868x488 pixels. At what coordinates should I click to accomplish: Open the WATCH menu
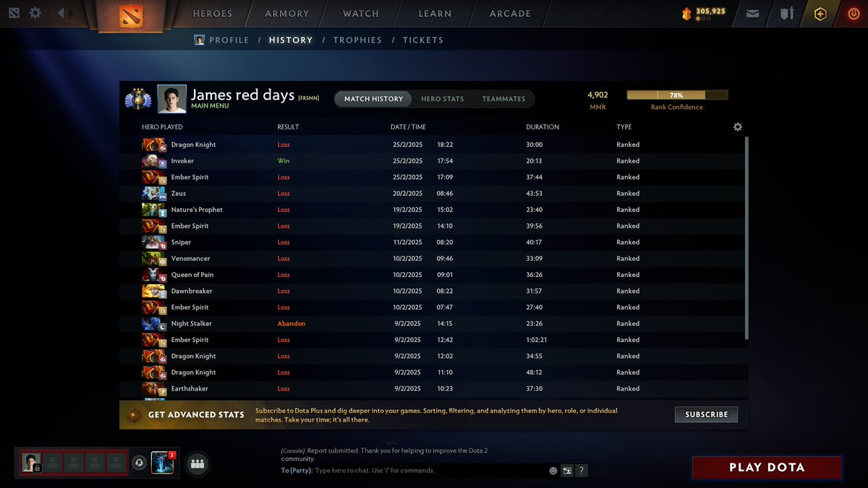tap(361, 14)
